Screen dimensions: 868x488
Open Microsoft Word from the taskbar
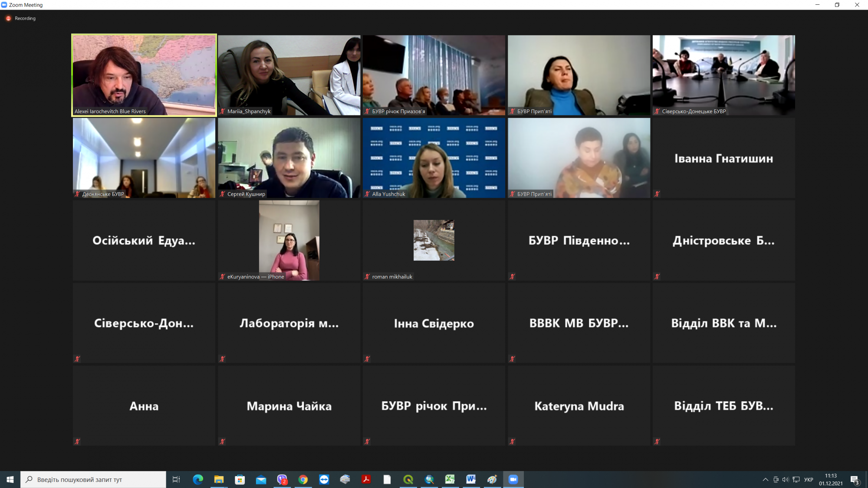(471, 479)
